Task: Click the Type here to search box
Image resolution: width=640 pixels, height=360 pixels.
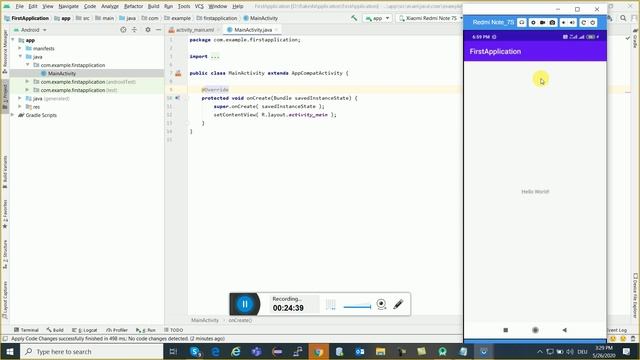Action: click(91, 351)
